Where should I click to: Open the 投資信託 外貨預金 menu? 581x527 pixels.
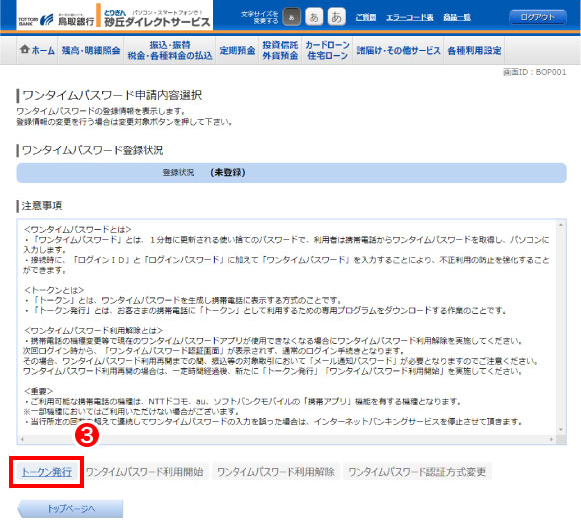pos(280,50)
